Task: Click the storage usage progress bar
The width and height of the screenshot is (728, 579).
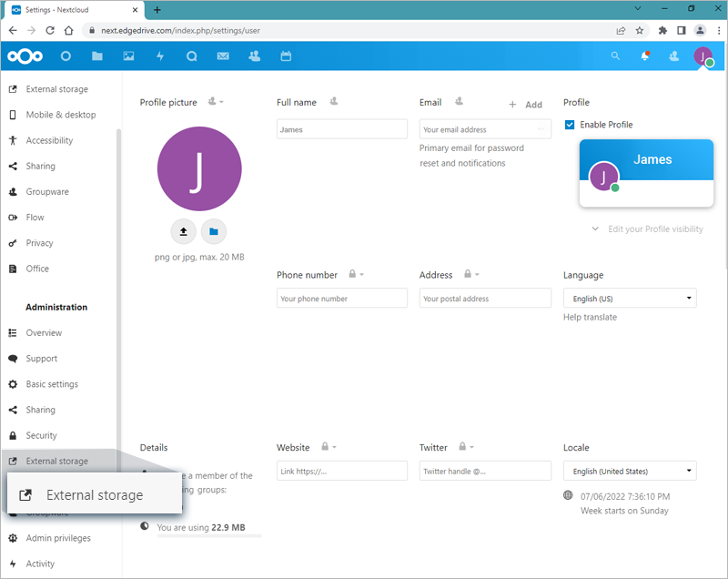Action: click(x=209, y=536)
